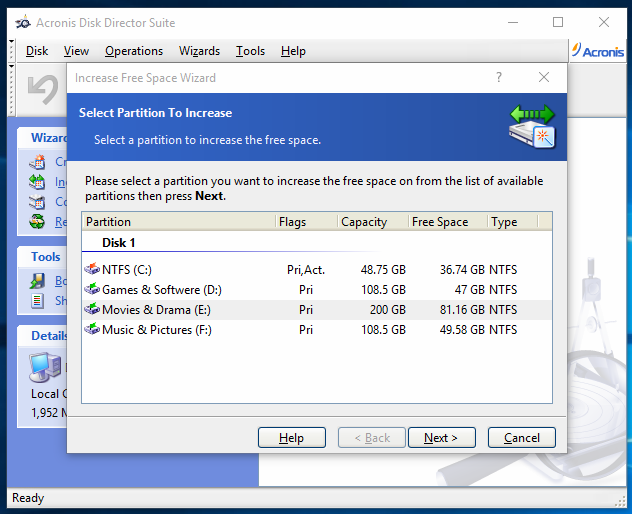Minimize the Acronis Disk Director window

tap(513, 22)
